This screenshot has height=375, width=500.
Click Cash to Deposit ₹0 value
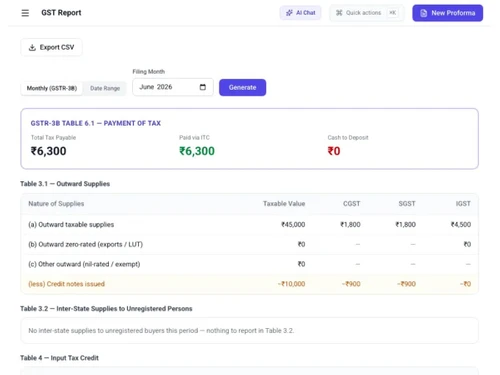point(334,151)
